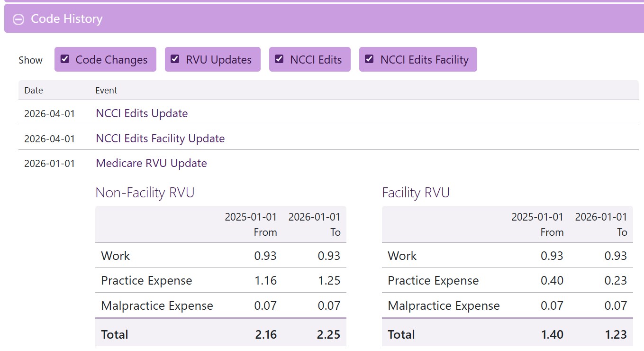Uncheck the Code Changes checkbox

65,59
